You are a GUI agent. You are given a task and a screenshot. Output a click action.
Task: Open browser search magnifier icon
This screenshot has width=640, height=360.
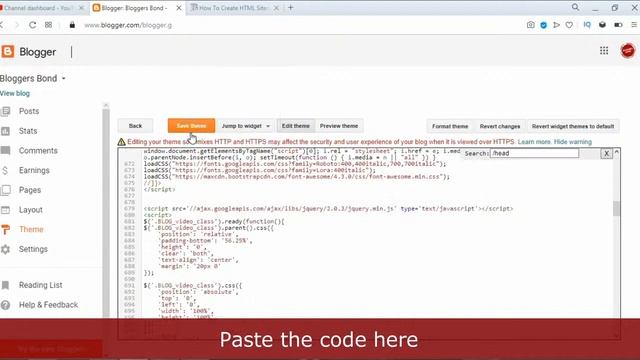(x=575, y=7)
